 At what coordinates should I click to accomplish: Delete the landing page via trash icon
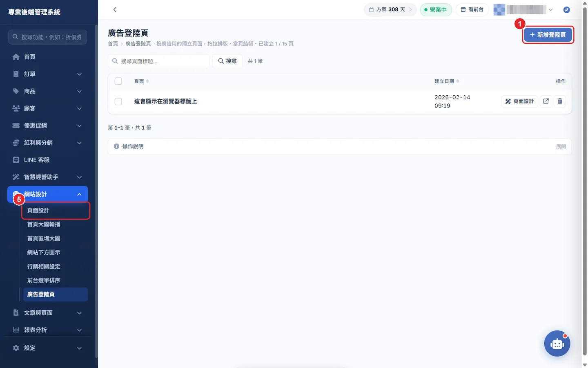pos(560,101)
